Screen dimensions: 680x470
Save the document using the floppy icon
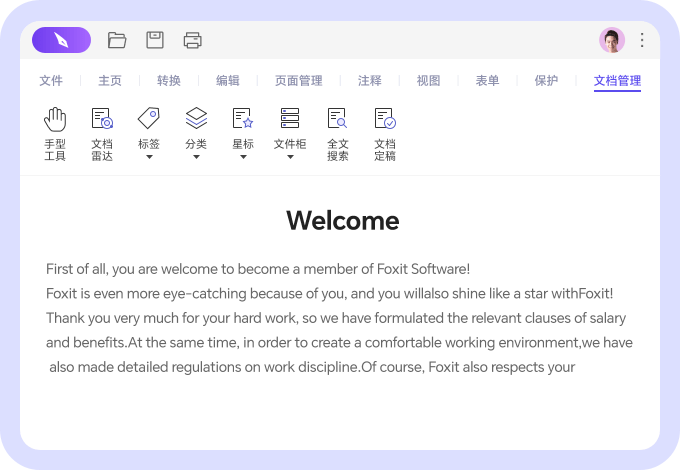[x=155, y=40]
